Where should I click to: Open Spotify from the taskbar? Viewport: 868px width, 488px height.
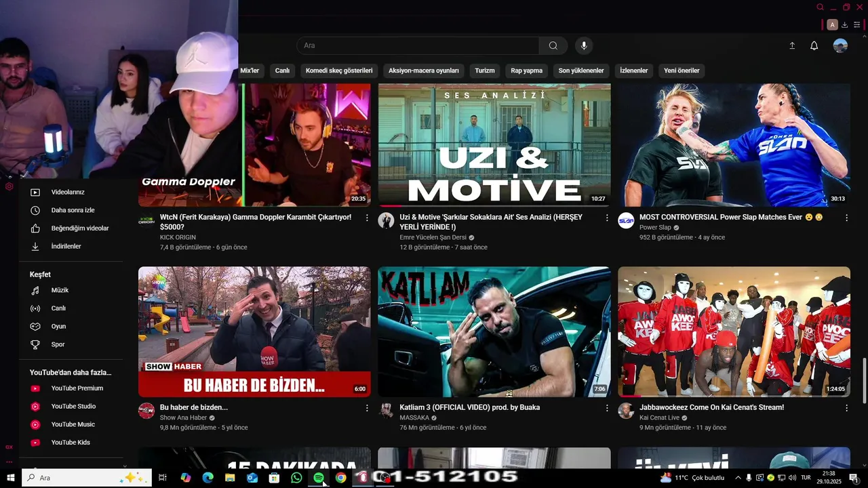[x=319, y=478]
